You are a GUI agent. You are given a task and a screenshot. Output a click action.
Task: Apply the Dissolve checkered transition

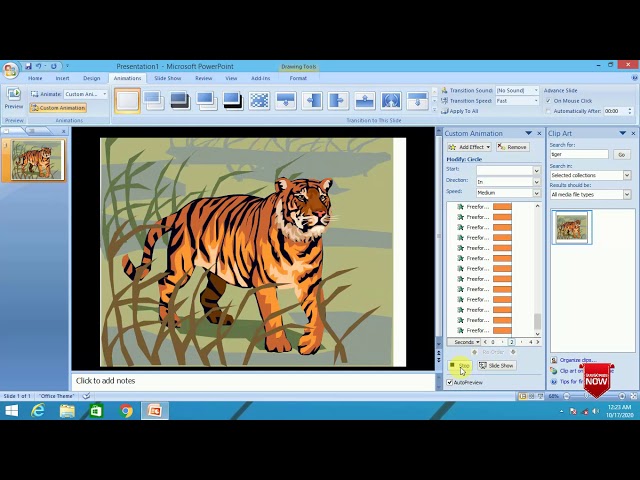pos(259,100)
